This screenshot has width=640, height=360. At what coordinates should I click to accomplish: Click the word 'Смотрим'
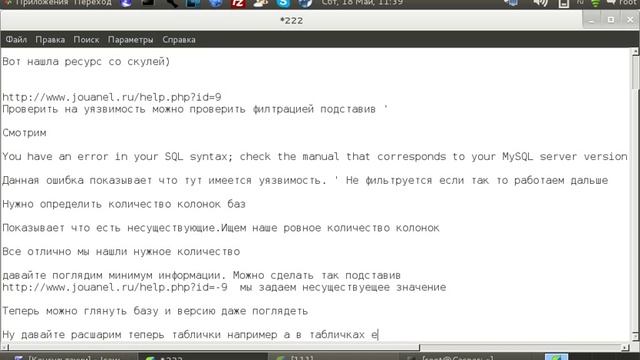tap(24, 133)
